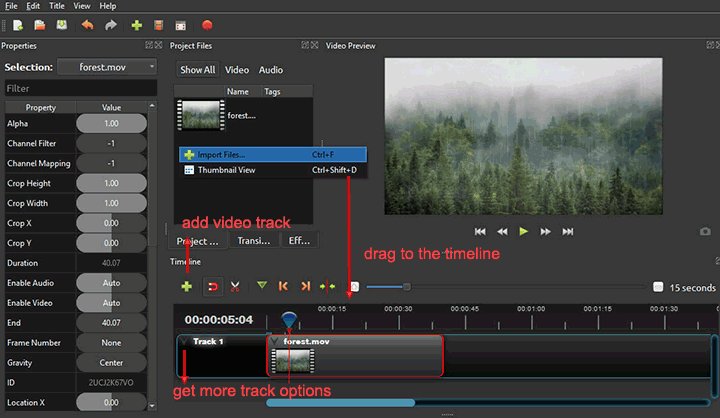The height and width of the screenshot is (418, 720).
Task: Jump to the Previous Marker
Action: click(284, 286)
